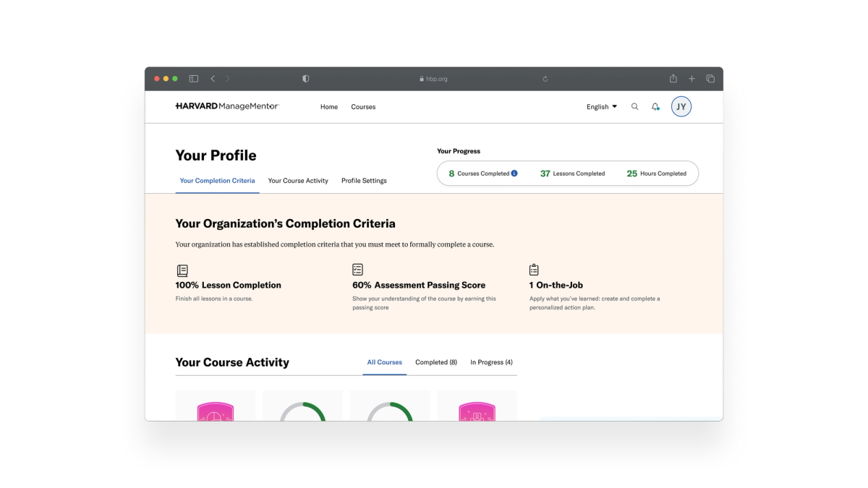The image size is (868, 488).
Task: Open third course card with progress ring
Action: coord(390,406)
